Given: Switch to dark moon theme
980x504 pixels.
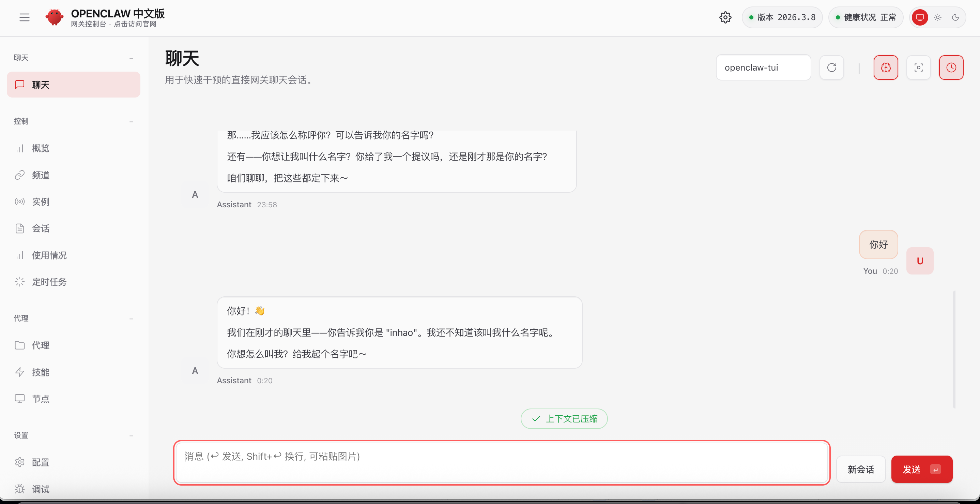Looking at the screenshot, I should (x=955, y=17).
